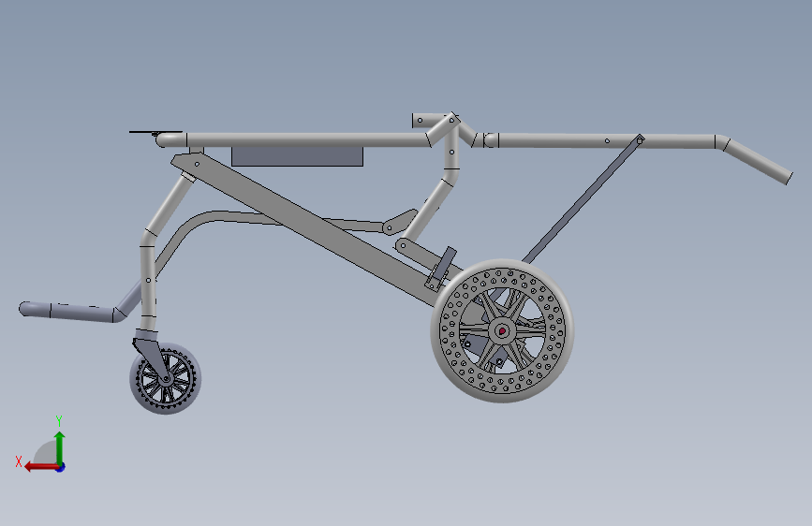
Task: Select the angled handle end at the far right
Action: pos(757,161)
